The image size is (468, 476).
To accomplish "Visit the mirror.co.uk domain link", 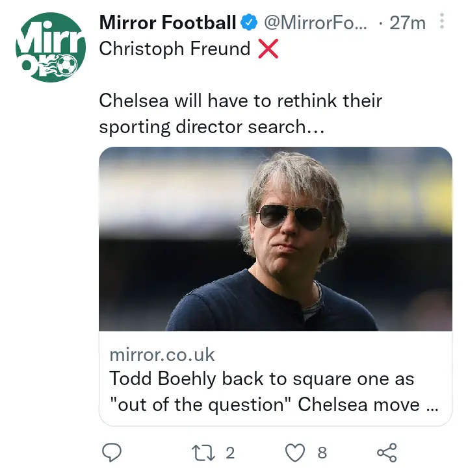I will [x=162, y=355].
